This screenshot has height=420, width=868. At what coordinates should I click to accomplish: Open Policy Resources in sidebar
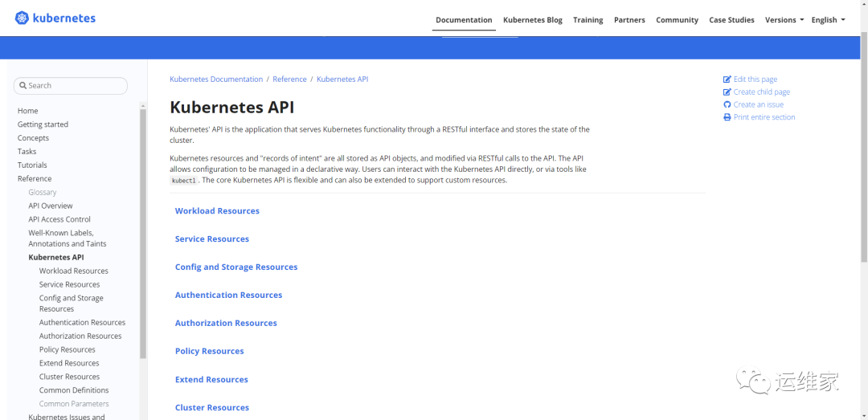click(x=67, y=349)
